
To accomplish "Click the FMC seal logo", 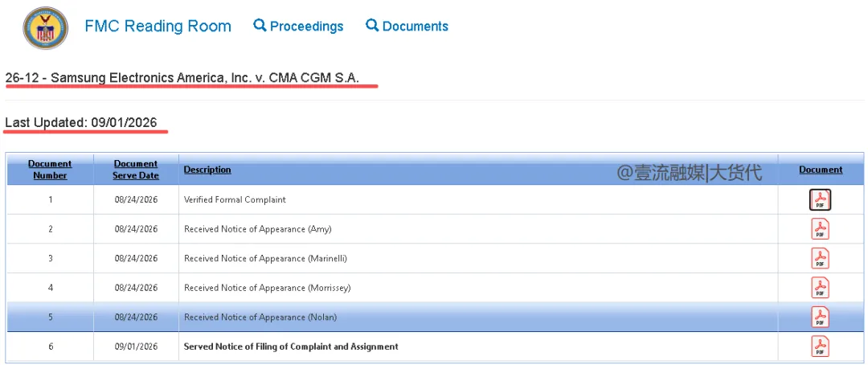I will (x=45, y=27).
